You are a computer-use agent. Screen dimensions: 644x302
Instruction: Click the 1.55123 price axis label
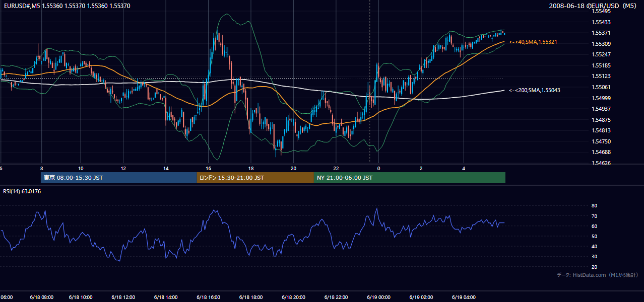(x=601, y=76)
